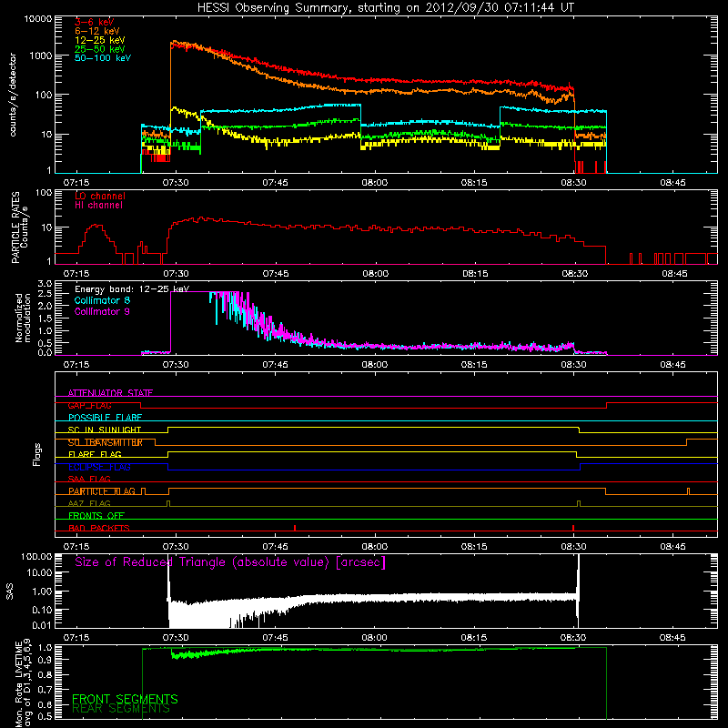Screen dimensions: 728x728
Task: Click 07:45 time label under SAS plot
Action: tap(276, 638)
